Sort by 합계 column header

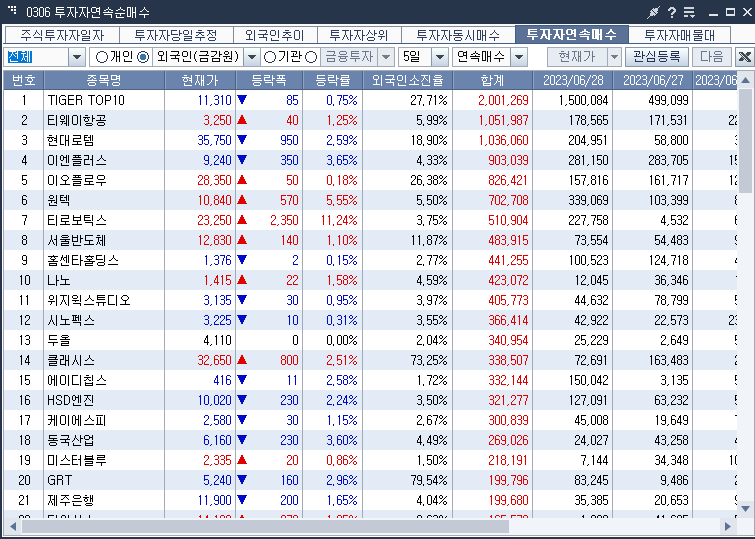[493, 80]
